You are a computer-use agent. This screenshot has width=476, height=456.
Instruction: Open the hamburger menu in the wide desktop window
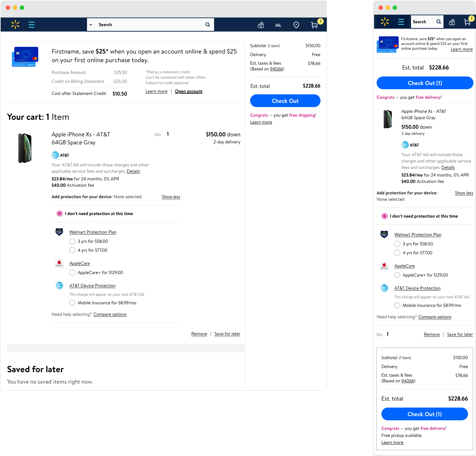[32, 25]
